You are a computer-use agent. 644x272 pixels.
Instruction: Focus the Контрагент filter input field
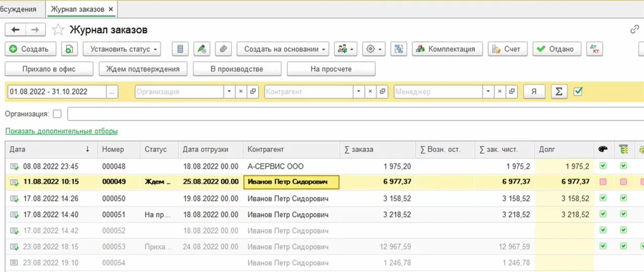(x=308, y=92)
